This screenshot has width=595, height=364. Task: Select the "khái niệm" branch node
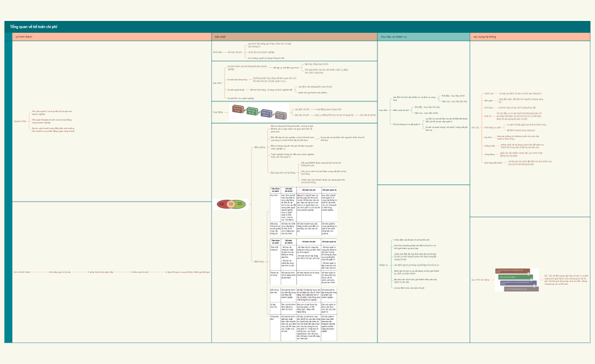click(218, 51)
